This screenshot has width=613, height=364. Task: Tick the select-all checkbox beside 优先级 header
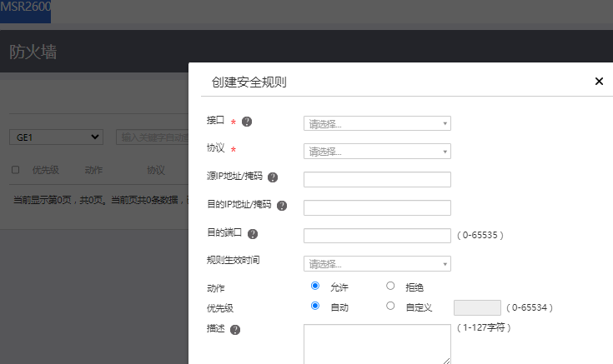click(x=15, y=169)
